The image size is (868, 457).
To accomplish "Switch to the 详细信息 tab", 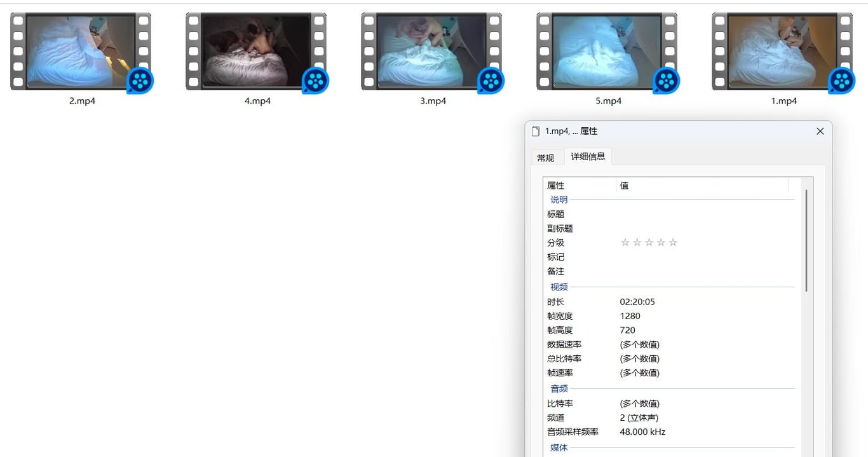I will click(x=588, y=156).
